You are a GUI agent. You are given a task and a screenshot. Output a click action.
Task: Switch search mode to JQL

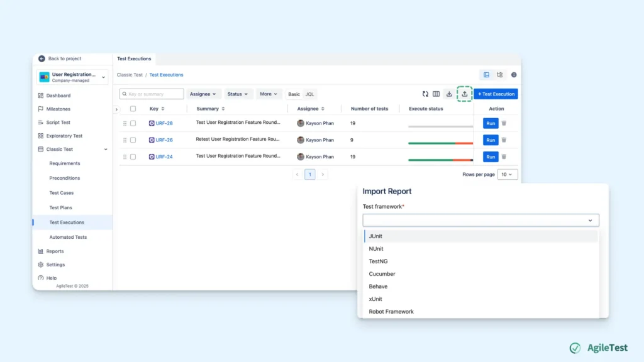click(x=309, y=94)
